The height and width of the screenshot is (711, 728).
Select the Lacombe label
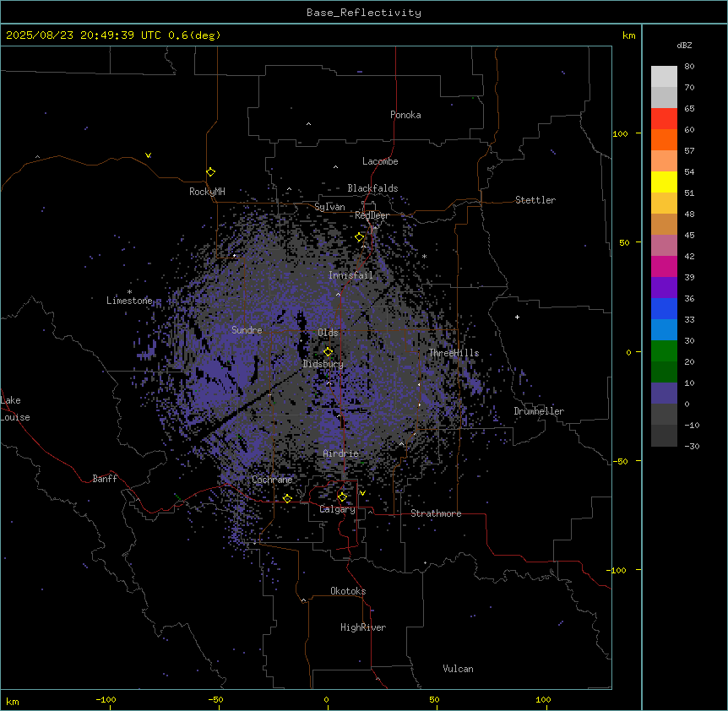click(380, 161)
